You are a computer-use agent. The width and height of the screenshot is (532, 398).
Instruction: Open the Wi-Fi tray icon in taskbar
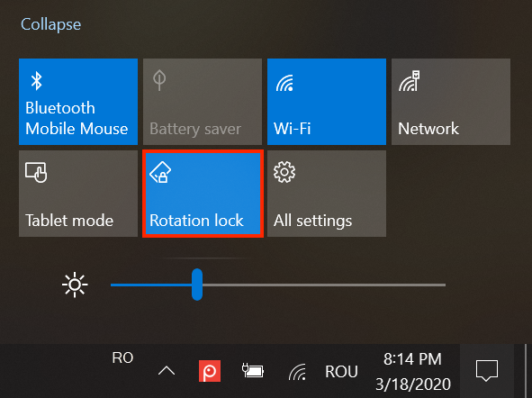click(x=298, y=372)
